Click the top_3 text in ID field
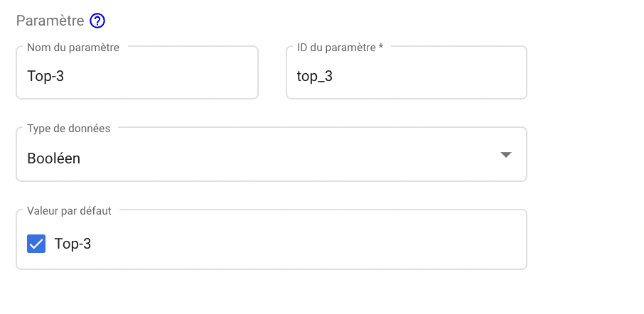The width and height of the screenshot is (644, 314). 315,77
